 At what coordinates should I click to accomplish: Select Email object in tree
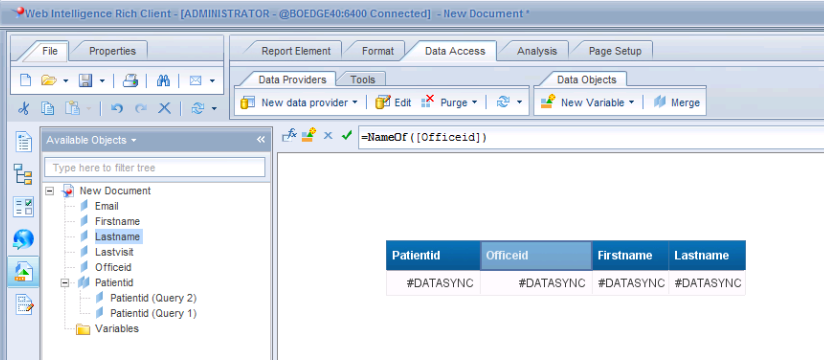[106, 206]
